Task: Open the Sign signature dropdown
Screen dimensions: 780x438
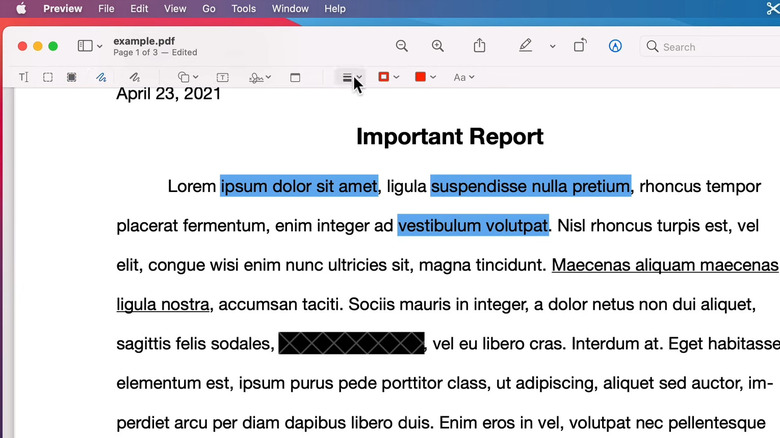Action: [x=260, y=77]
